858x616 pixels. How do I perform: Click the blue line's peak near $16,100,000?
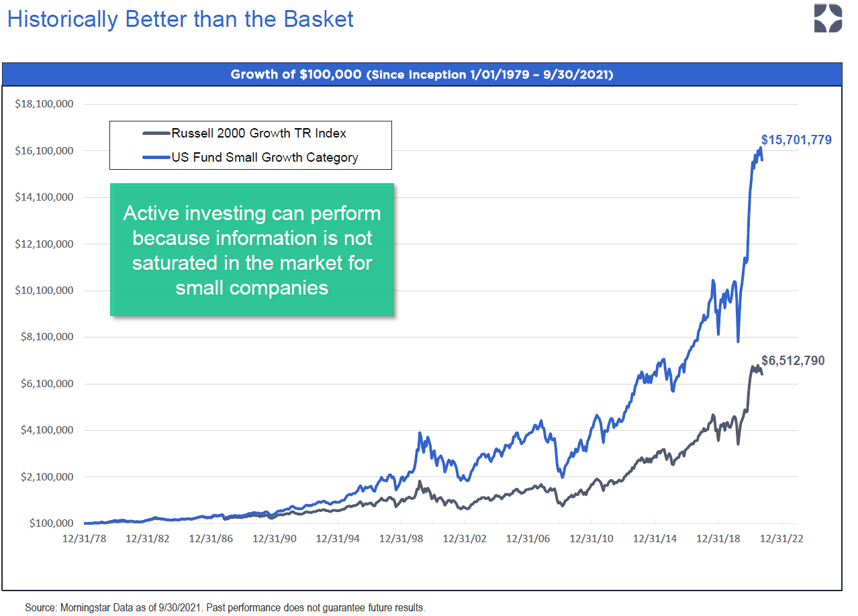(761, 148)
